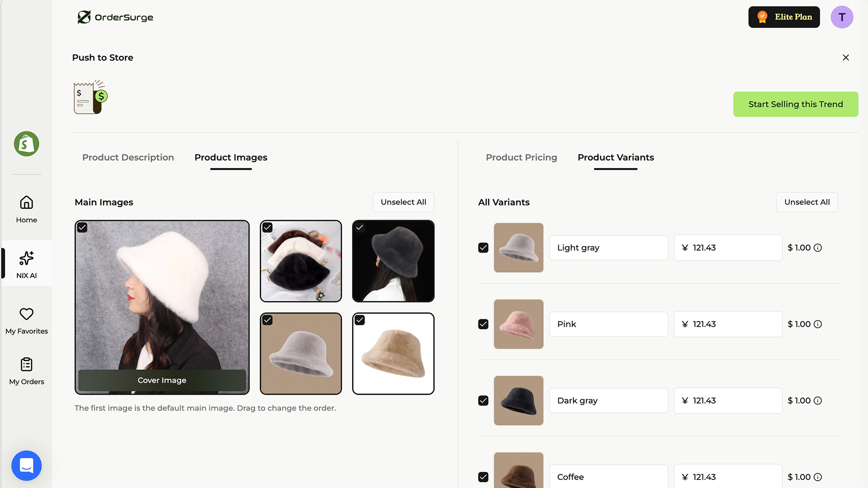This screenshot has height=488, width=868.
Task: Open the Home page from the sidebar
Action: [26, 209]
